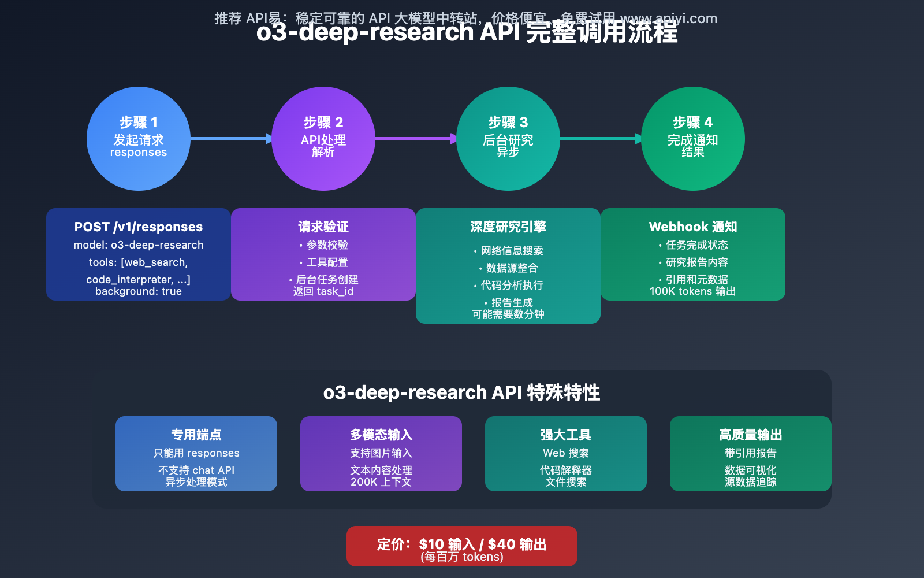Click the 文件搜索 line
The image size is (924, 578).
pyautogui.click(x=566, y=482)
